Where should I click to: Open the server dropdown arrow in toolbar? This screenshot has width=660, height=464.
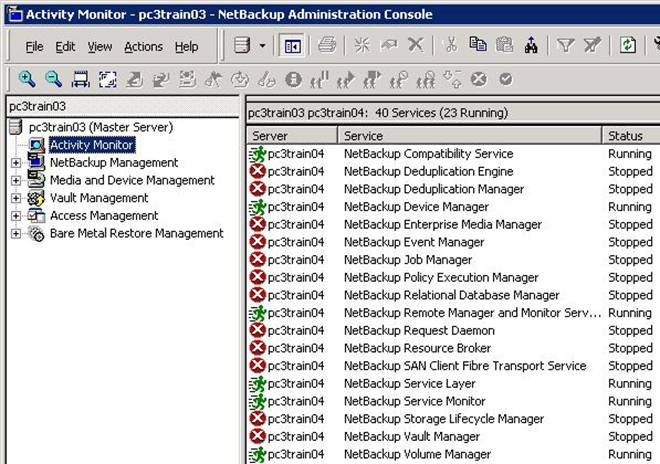[x=262, y=46]
